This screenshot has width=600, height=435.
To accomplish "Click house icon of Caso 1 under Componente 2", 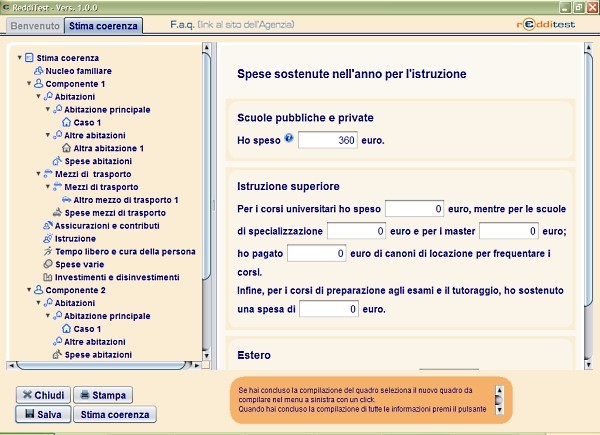I will (x=67, y=329).
